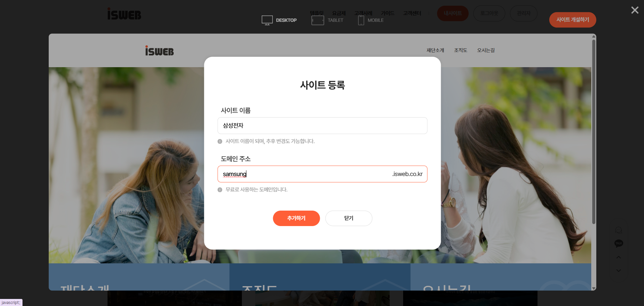
Task: Open the 고객센터 menu
Action: [412, 13]
